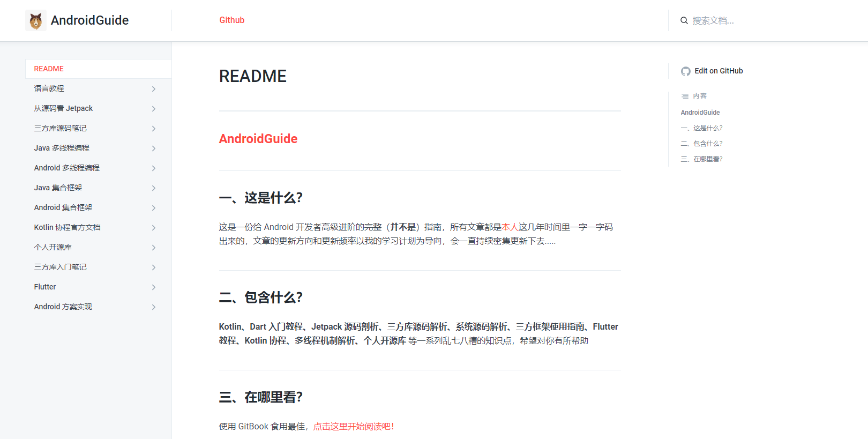Open the Github link in header

pos(231,20)
